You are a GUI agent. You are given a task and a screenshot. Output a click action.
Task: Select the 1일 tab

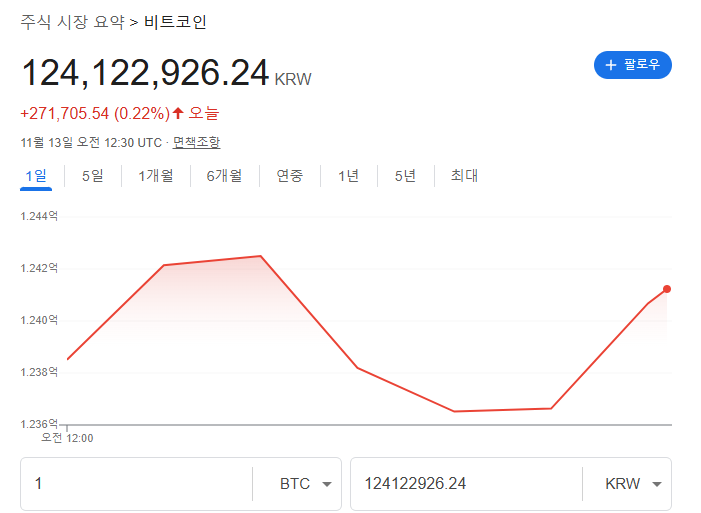36,176
